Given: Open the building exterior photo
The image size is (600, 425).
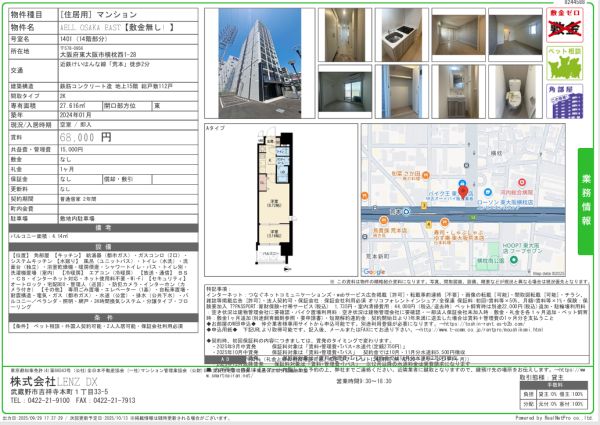Looking at the screenshot, I should click(260, 63).
